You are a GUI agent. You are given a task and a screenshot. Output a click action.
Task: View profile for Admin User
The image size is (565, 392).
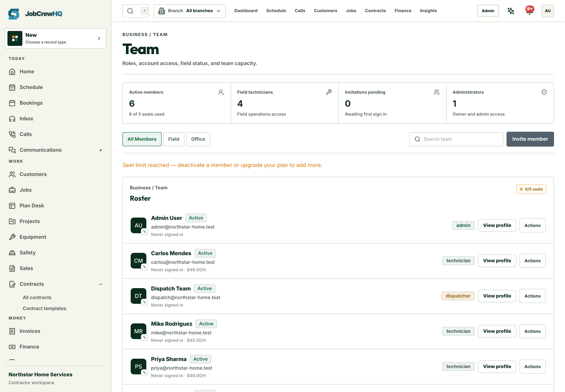click(497, 225)
